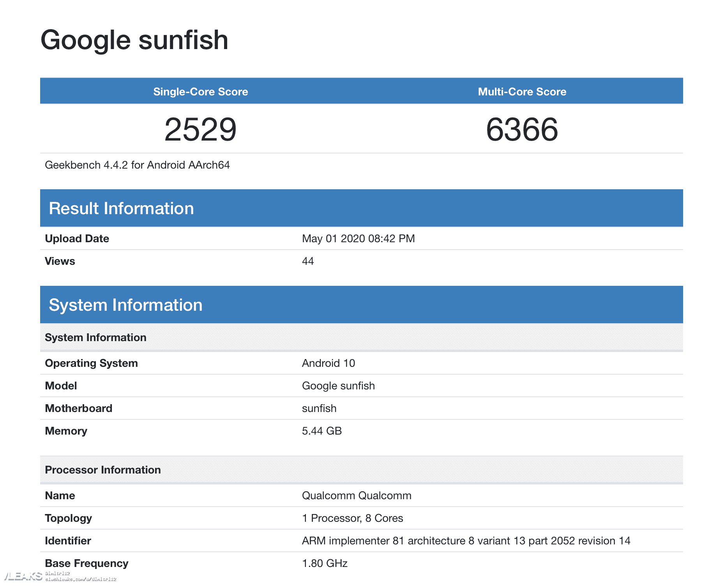Select the ARM implementer identifier string

pos(466,540)
